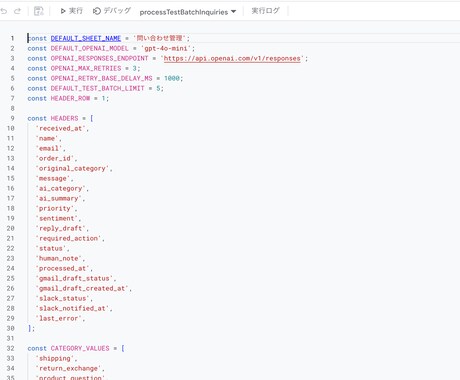Screen dimensions: 460x380
Task: Click the 'priority' string
Action: (x=55, y=208)
